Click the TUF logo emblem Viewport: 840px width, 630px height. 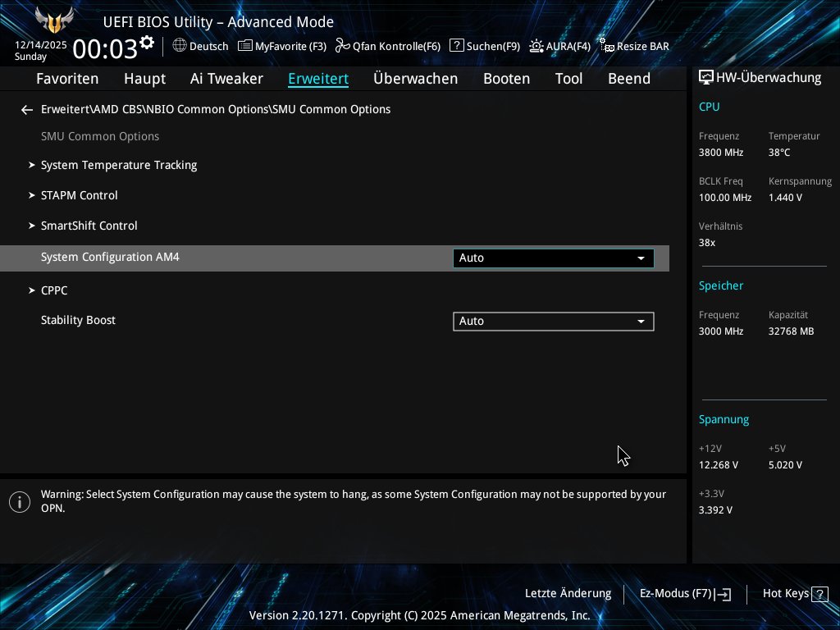(x=54, y=21)
